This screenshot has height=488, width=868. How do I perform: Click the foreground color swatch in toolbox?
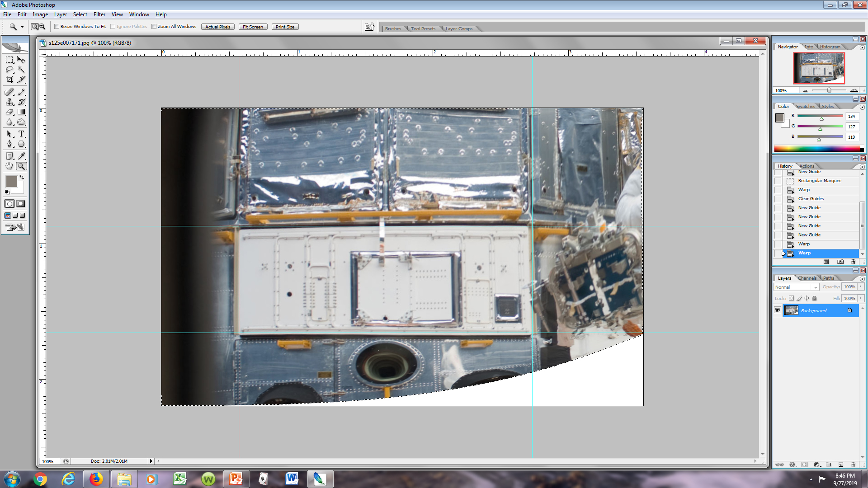click(x=11, y=182)
